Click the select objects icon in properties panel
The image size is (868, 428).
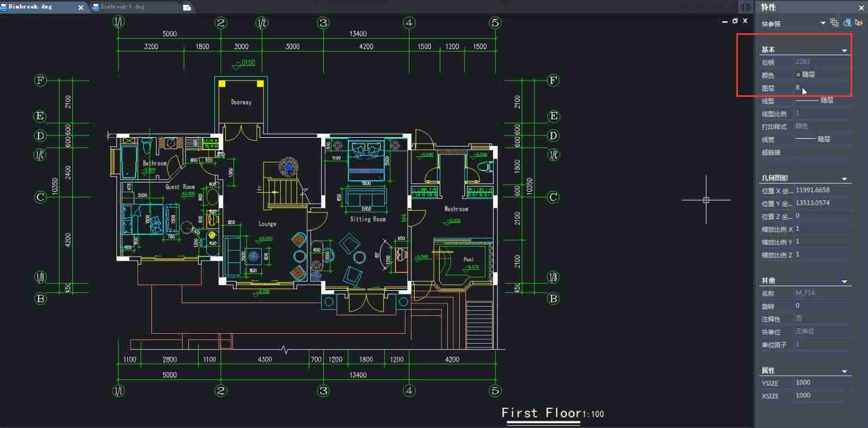click(x=847, y=23)
